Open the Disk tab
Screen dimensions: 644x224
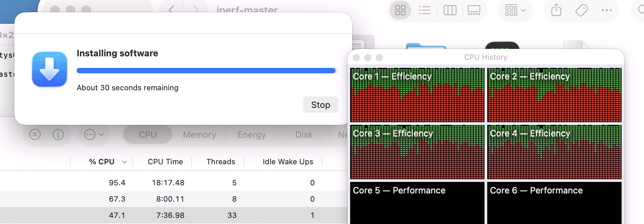click(x=304, y=135)
